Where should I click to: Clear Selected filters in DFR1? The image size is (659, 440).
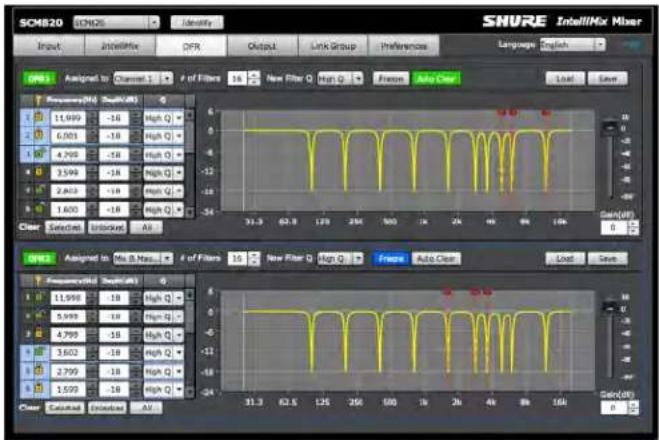tap(64, 227)
